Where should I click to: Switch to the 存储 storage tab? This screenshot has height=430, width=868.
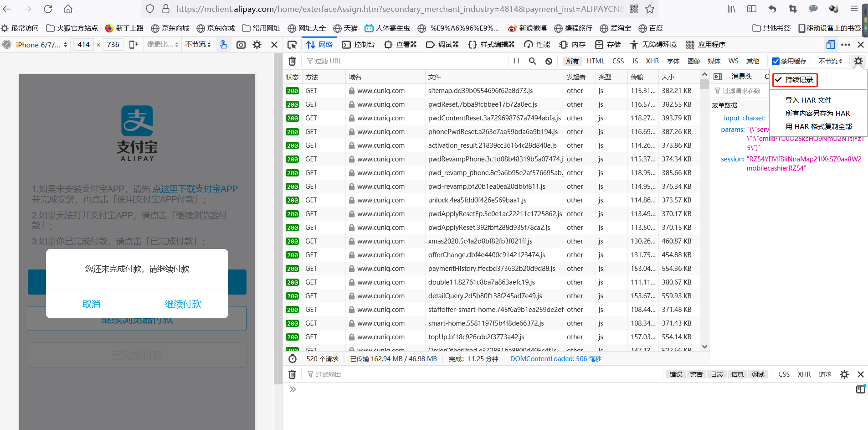(x=608, y=44)
